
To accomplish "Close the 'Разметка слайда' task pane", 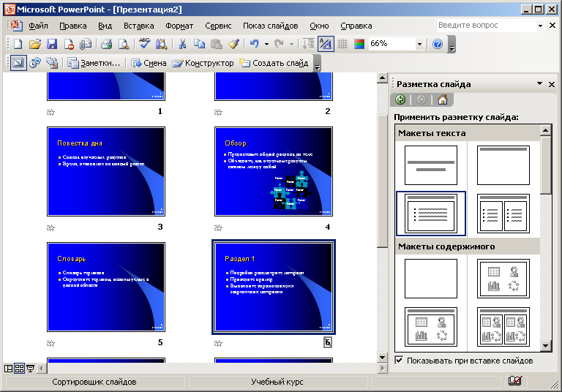I will tap(552, 84).
